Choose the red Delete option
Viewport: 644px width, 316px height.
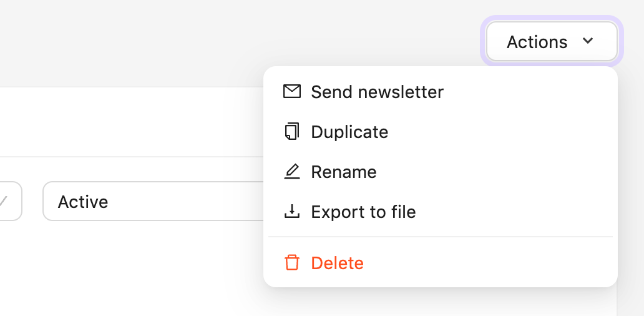point(337,263)
